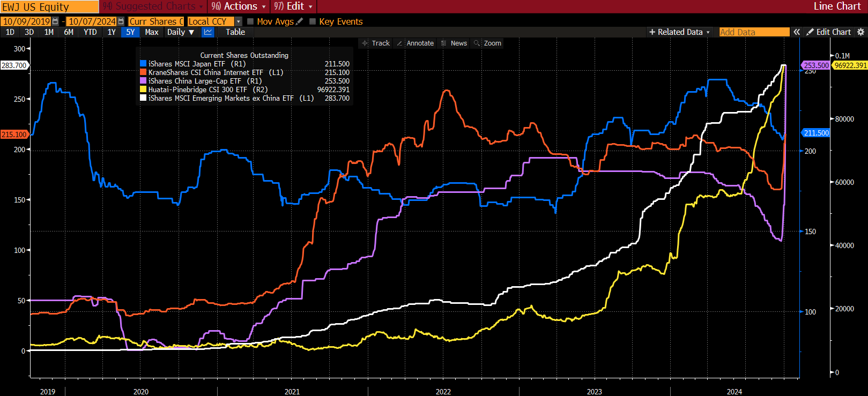
Task: Open chart settings gear icon
Action: (860, 32)
